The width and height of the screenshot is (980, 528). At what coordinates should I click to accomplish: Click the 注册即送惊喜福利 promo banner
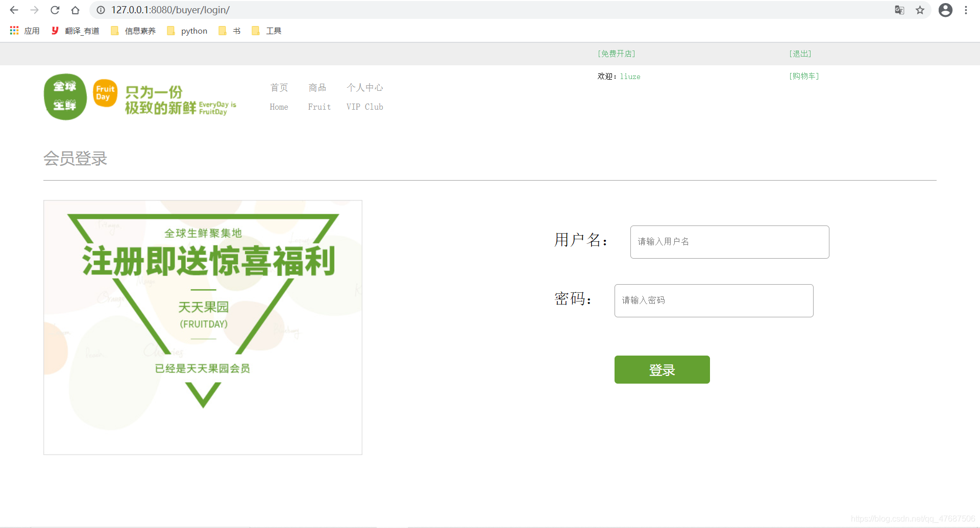203,327
